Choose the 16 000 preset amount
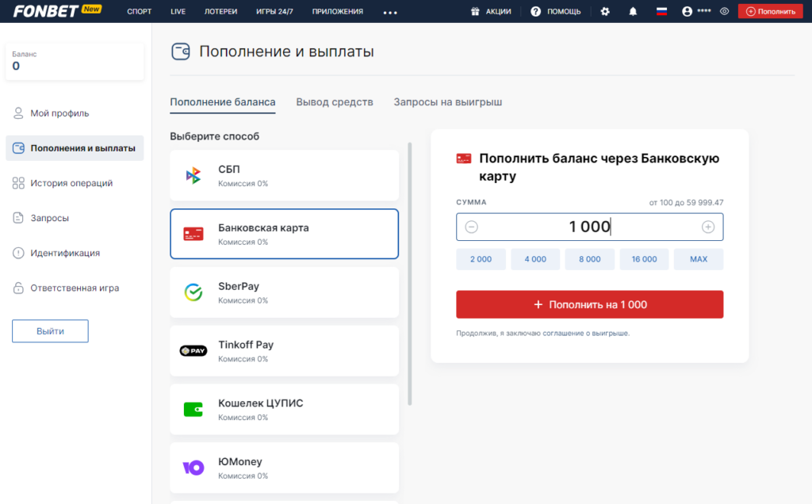The height and width of the screenshot is (504, 812). click(x=644, y=259)
